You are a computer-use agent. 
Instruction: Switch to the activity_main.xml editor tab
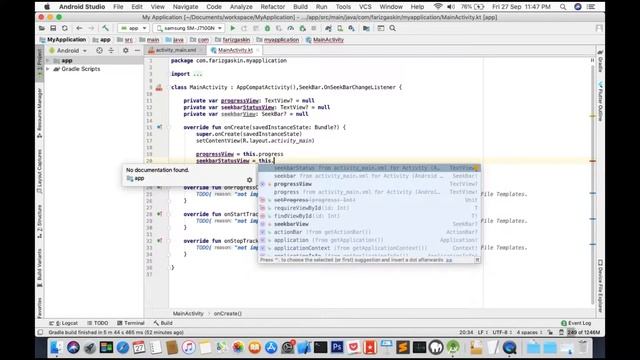pos(176,50)
